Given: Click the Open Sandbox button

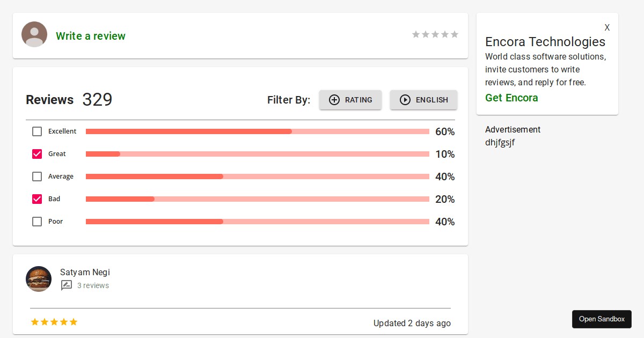Looking at the screenshot, I should click(x=602, y=319).
